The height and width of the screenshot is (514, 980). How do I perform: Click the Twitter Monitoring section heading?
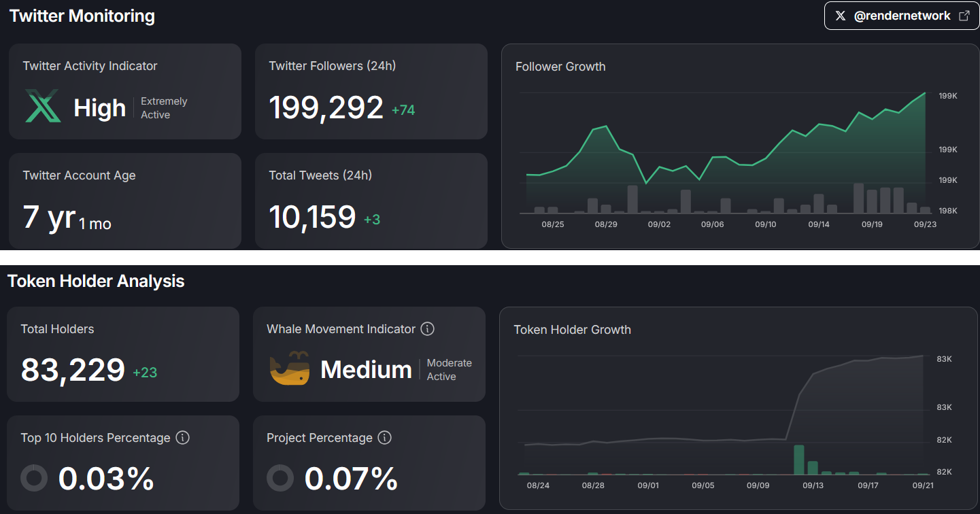(x=82, y=16)
